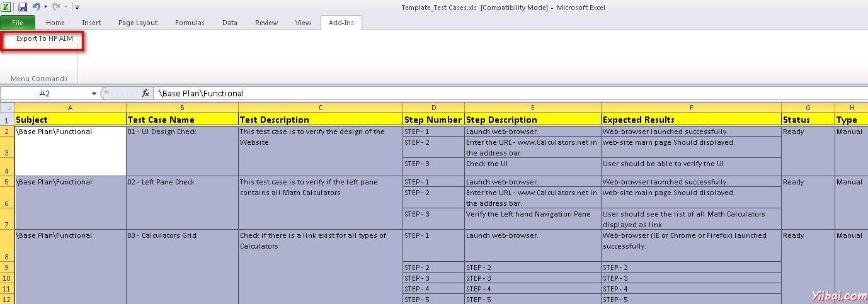Select column D header
This screenshot has width=868, height=304.
433,108
